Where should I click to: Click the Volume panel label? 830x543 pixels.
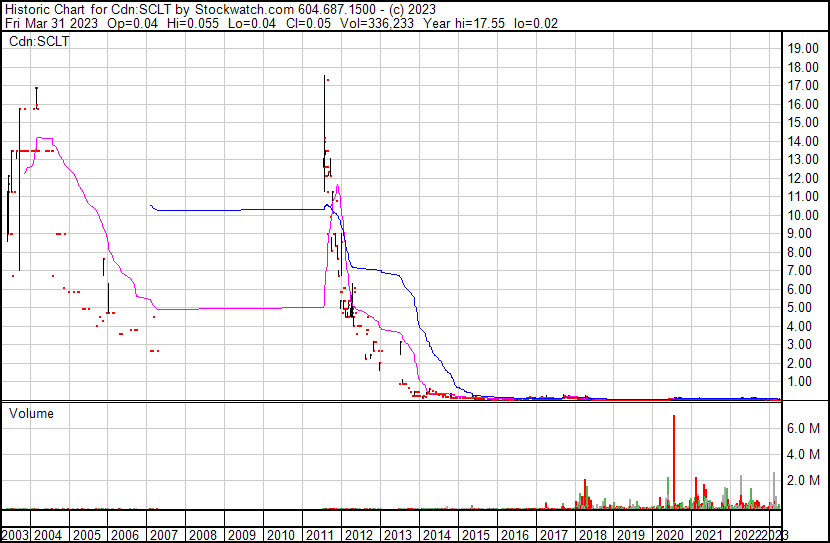32,413
